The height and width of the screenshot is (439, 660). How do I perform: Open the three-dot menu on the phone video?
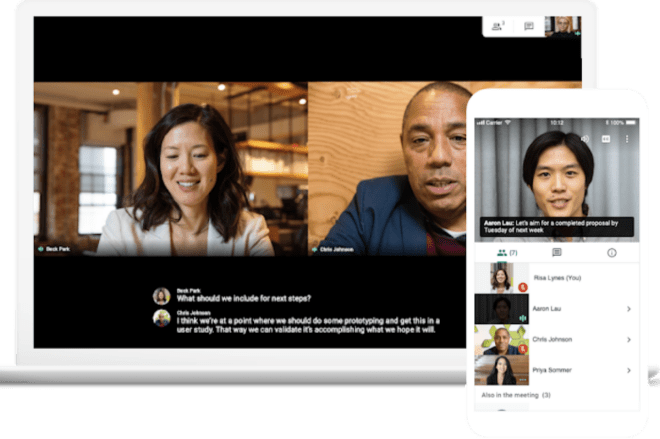[x=627, y=139]
